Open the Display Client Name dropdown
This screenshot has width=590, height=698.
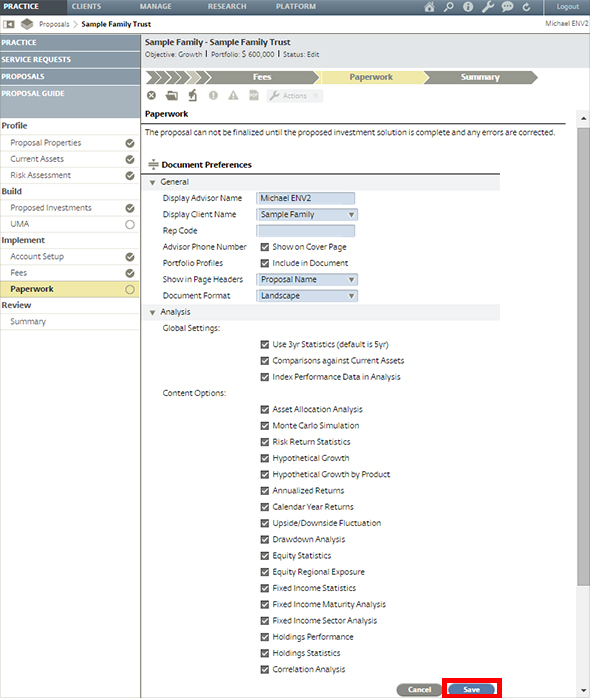[307, 215]
